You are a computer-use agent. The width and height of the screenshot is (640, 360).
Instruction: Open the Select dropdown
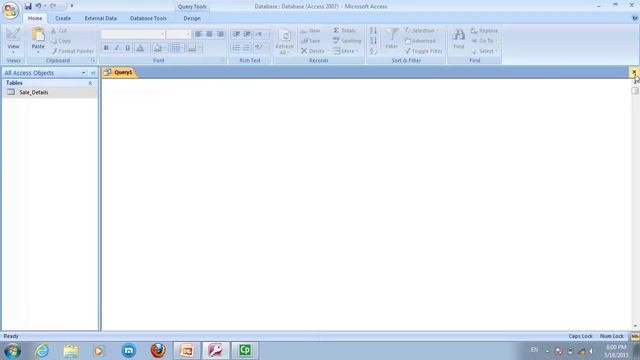pos(484,51)
